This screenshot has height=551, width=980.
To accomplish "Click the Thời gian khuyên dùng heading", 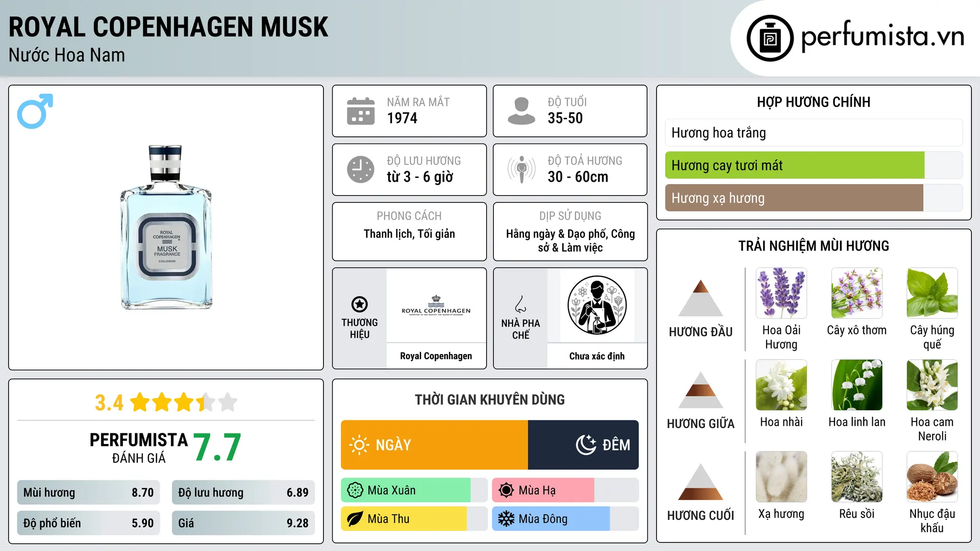I will (490, 399).
